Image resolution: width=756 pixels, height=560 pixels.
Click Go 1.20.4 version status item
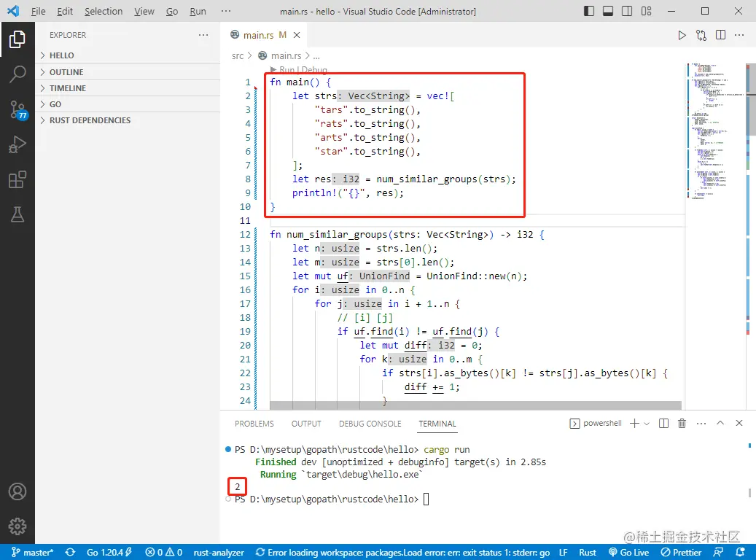[109, 552]
